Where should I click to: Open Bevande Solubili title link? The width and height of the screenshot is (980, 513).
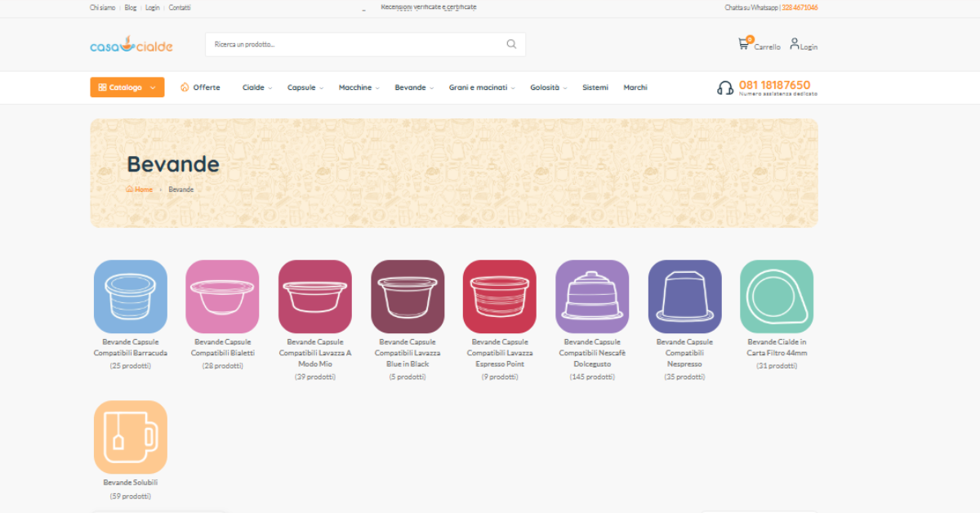coord(131,483)
